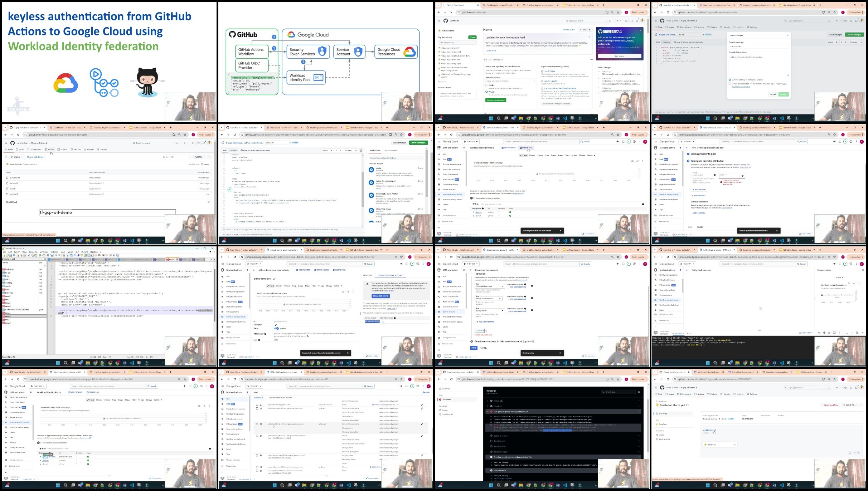
Task: Click trash icon for Storage Admin role
Action: (532, 310)
